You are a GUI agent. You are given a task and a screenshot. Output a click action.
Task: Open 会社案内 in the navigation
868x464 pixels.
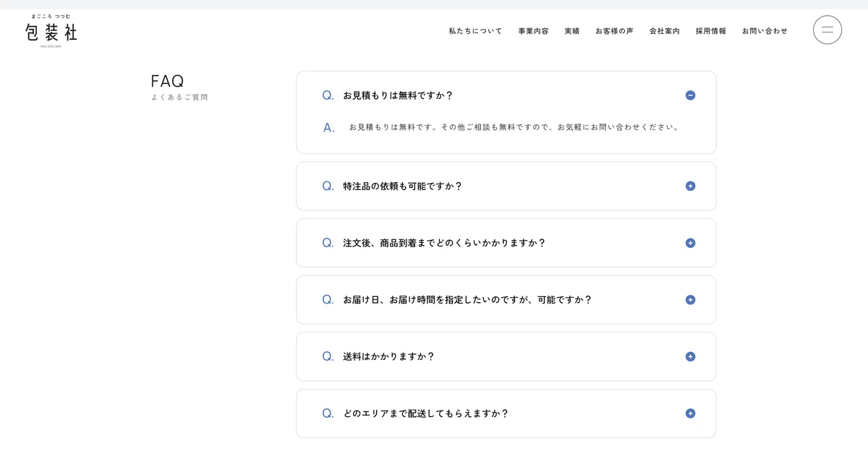[x=664, y=31]
